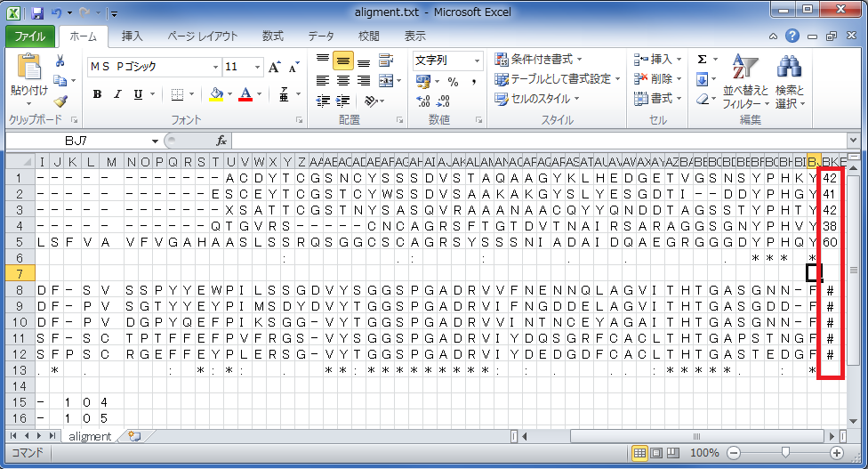This screenshot has width=868, height=469.
Task: Click the save icon in quick access toolbar
Action: pos(37,14)
